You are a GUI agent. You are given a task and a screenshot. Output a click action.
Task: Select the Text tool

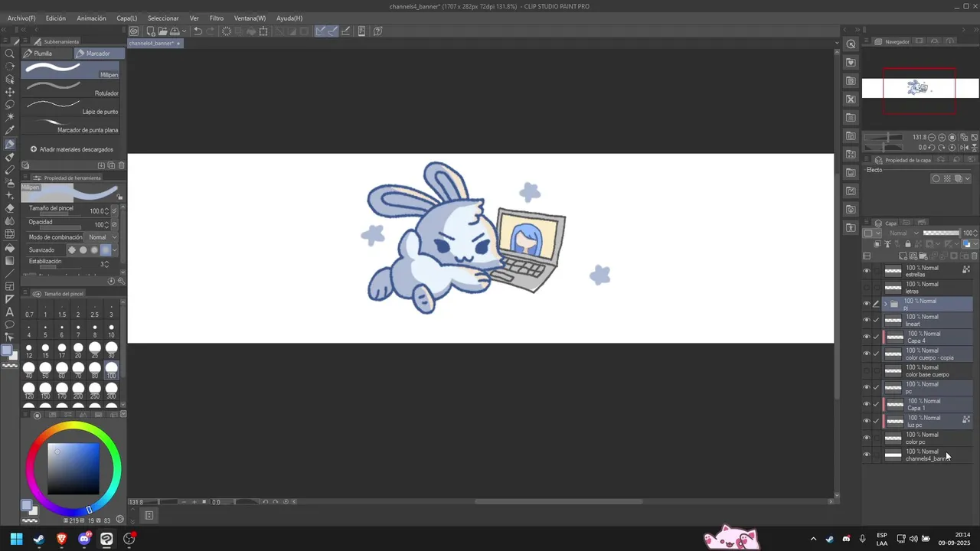pyautogui.click(x=10, y=311)
